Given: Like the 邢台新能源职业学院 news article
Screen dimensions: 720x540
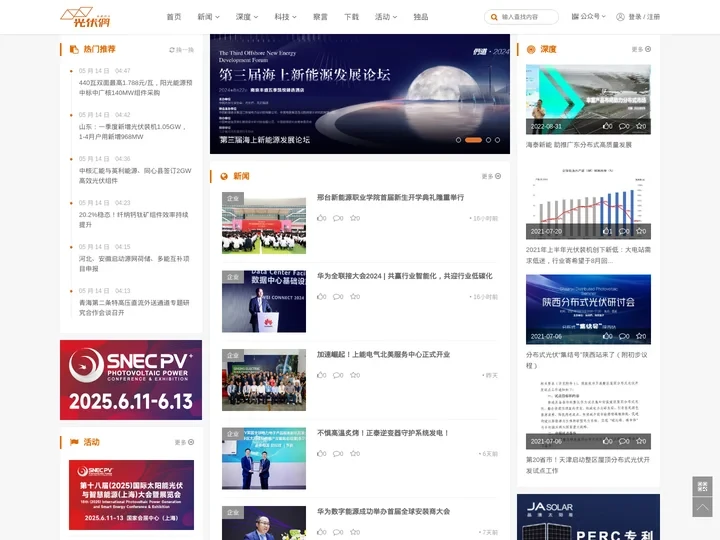Looking at the screenshot, I should point(321,218).
